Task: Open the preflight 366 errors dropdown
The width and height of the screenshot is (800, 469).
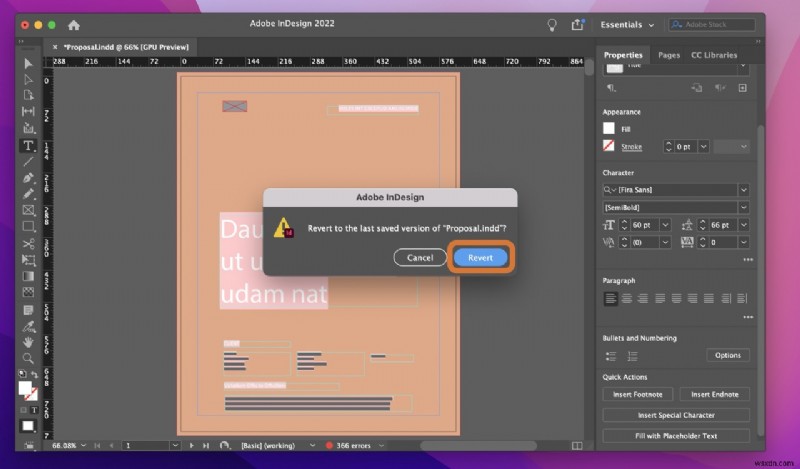Action: point(381,446)
